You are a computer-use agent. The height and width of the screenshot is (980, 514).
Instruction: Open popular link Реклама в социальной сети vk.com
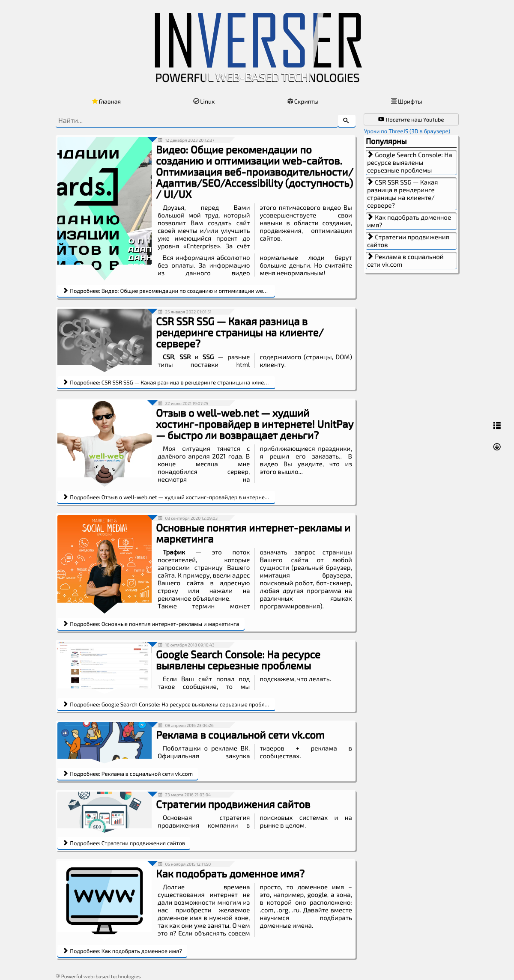coord(411,261)
